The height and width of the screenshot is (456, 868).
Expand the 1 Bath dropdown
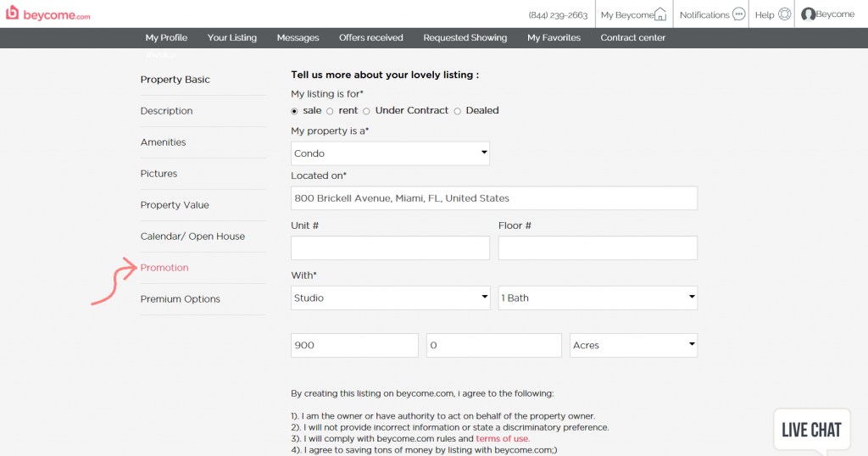point(598,298)
